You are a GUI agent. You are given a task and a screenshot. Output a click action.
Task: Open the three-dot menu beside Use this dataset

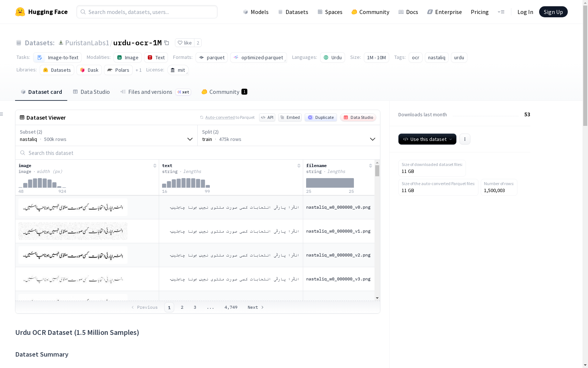tap(465, 139)
